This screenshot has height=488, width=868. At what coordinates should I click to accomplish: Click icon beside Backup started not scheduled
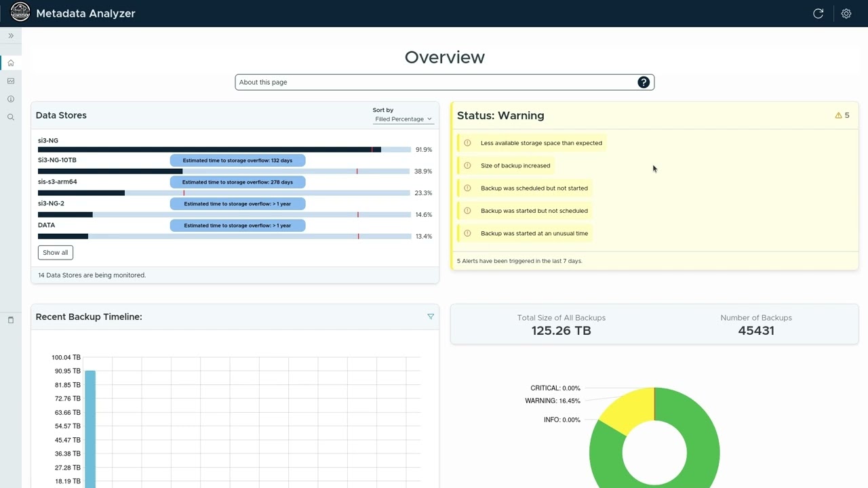tap(467, 211)
